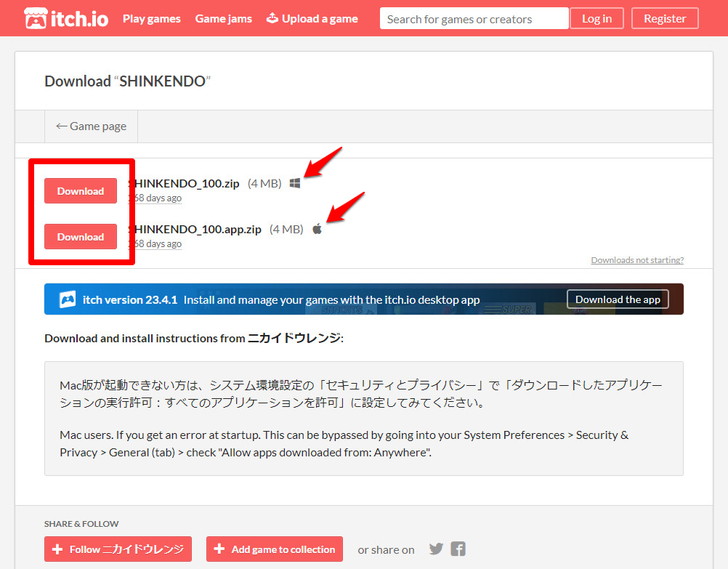728x569 pixels.
Task: Share on Facebook icon
Action: click(458, 549)
